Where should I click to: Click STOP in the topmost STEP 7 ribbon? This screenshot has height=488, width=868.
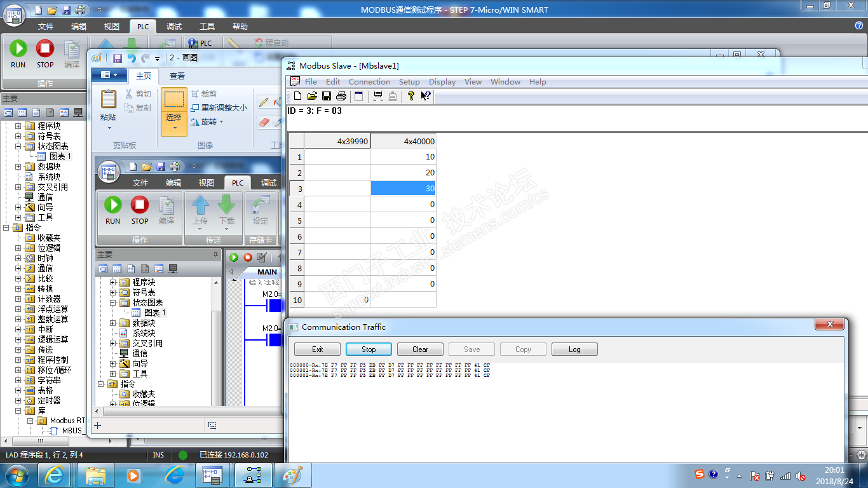(x=45, y=54)
